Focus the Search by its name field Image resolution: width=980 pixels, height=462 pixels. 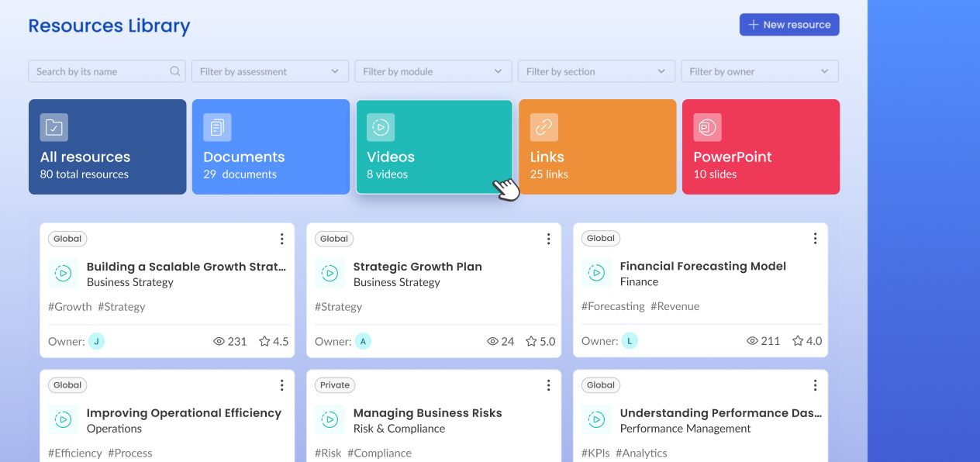click(x=107, y=71)
